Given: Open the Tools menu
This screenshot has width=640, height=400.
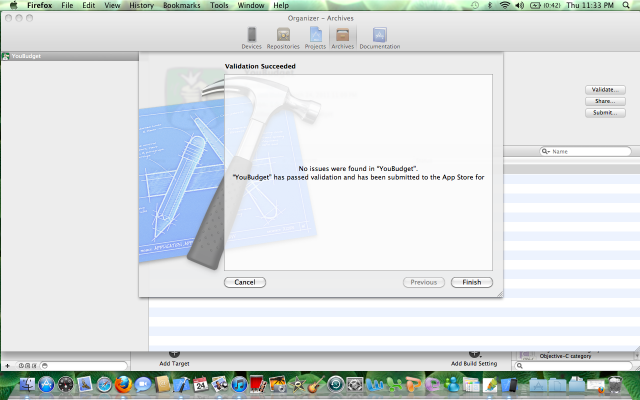Looking at the screenshot, I should tap(219, 5).
